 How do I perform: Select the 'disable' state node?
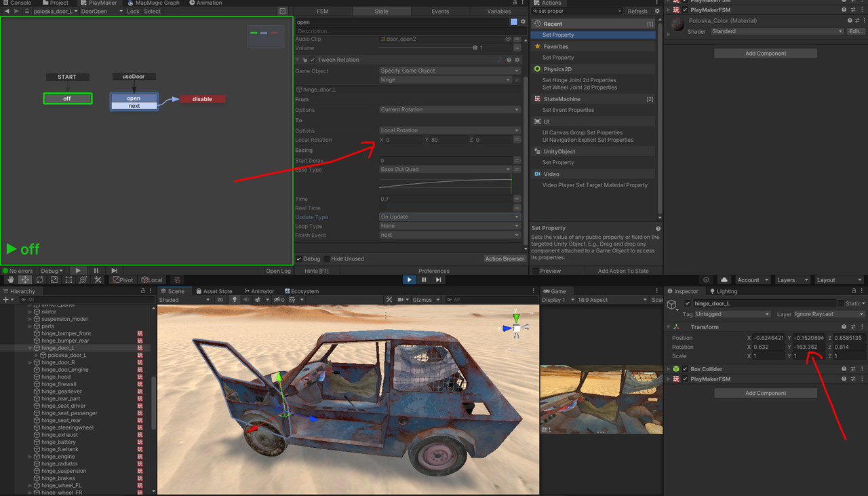(202, 99)
